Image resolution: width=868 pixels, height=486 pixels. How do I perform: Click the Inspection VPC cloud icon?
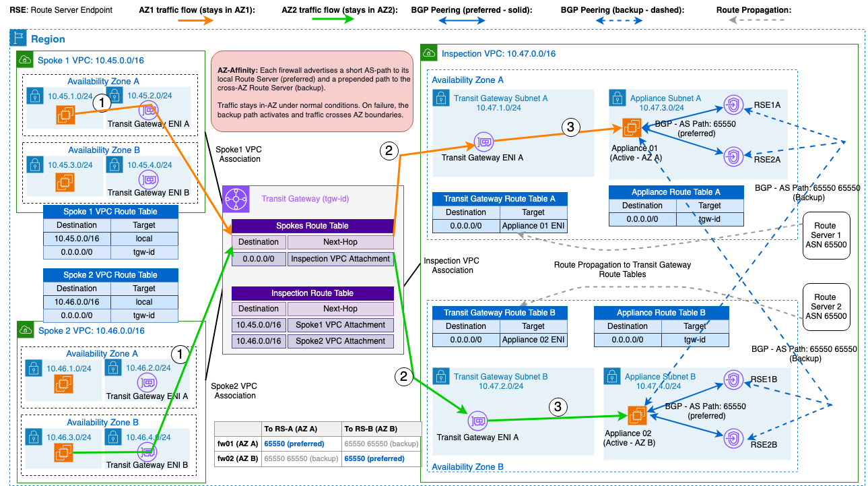(x=428, y=53)
